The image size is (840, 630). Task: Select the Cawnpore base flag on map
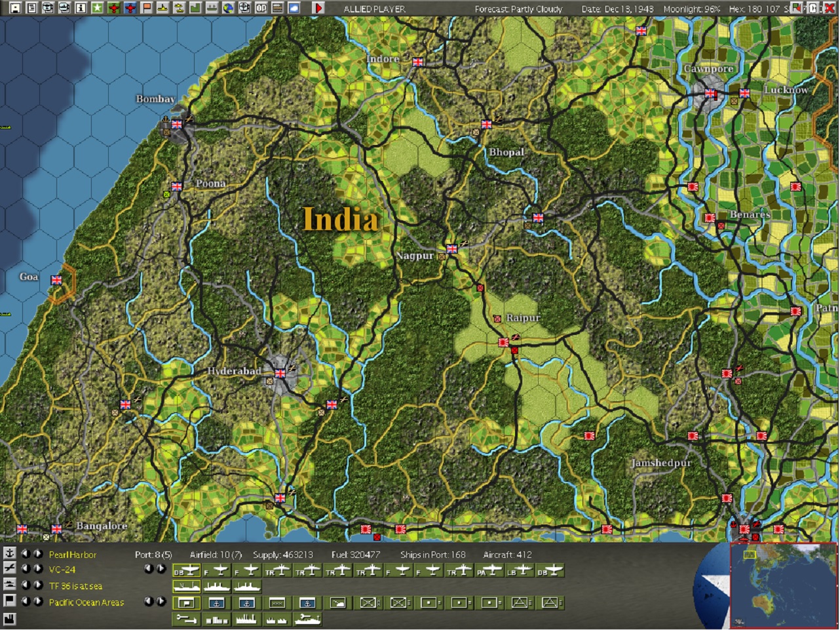711,94
